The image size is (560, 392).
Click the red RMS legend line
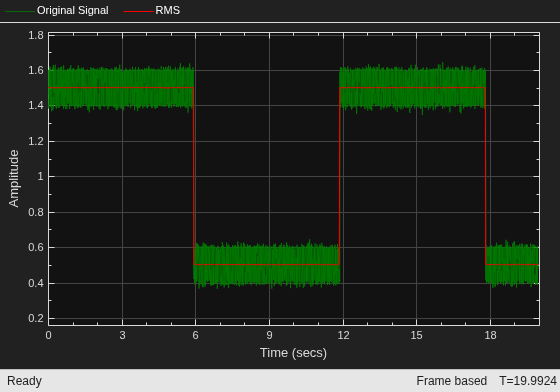pyautogui.click(x=138, y=11)
